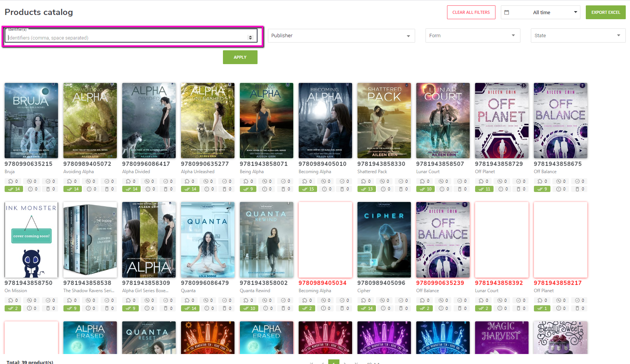The width and height of the screenshot is (630, 364).
Task: Open ISBN link 9780996086479
Action: tap(205, 283)
